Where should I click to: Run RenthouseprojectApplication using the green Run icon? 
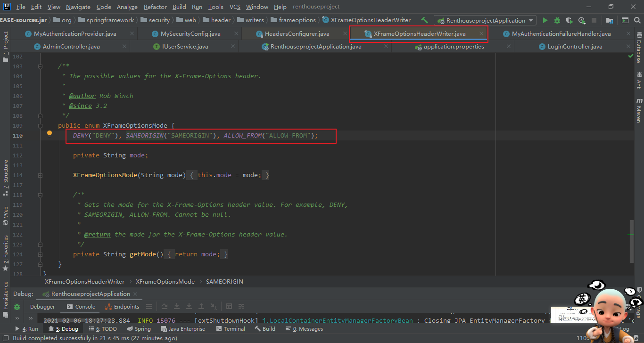click(545, 21)
